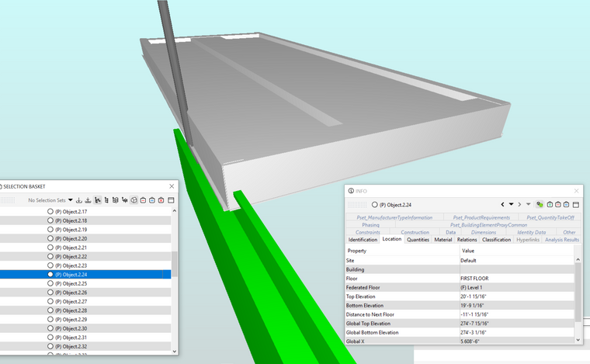Screen dimensions: 590x364
Task: Open the Info forward-history dropdown arrow
Action: click(x=529, y=205)
